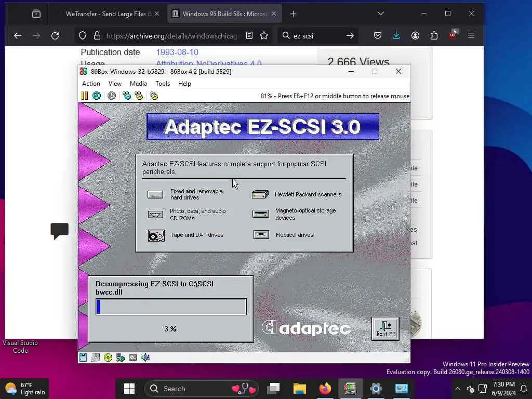Image resolution: width=532 pixels, height=399 pixels.
Task: Click the sound speaker icon in 86Box status bar
Action: point(145,357)
